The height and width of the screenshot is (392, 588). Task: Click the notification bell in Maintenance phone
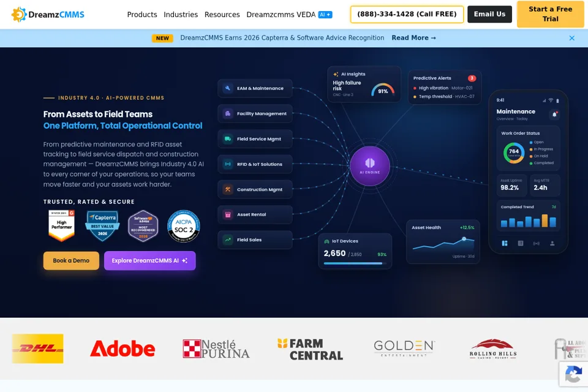(554, 115)
